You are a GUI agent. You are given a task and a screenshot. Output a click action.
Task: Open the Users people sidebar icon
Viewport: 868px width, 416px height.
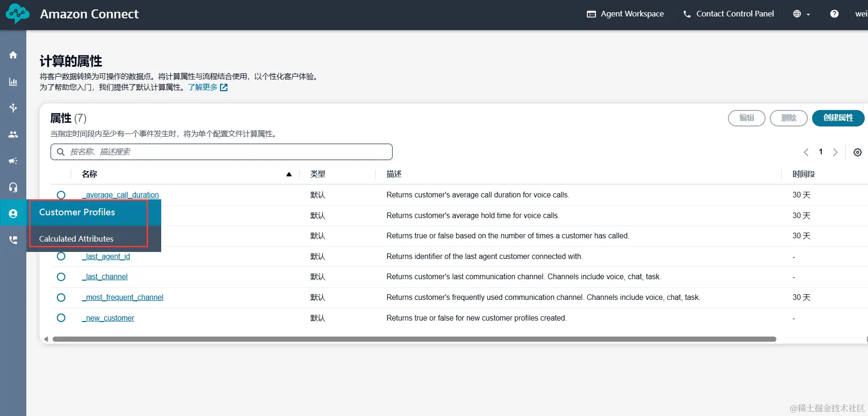13,134
